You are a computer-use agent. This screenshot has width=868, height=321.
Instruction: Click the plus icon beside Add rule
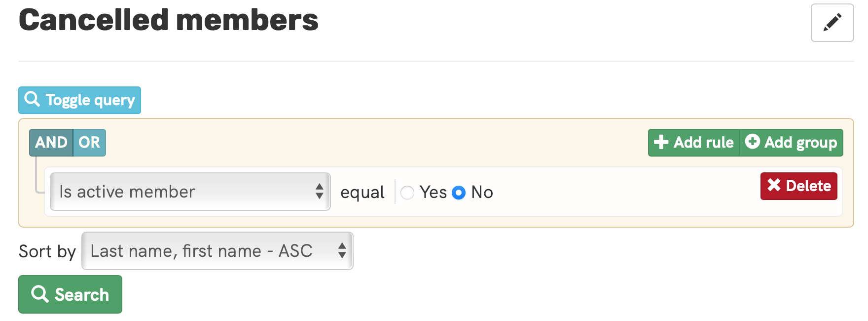(661, 142)
